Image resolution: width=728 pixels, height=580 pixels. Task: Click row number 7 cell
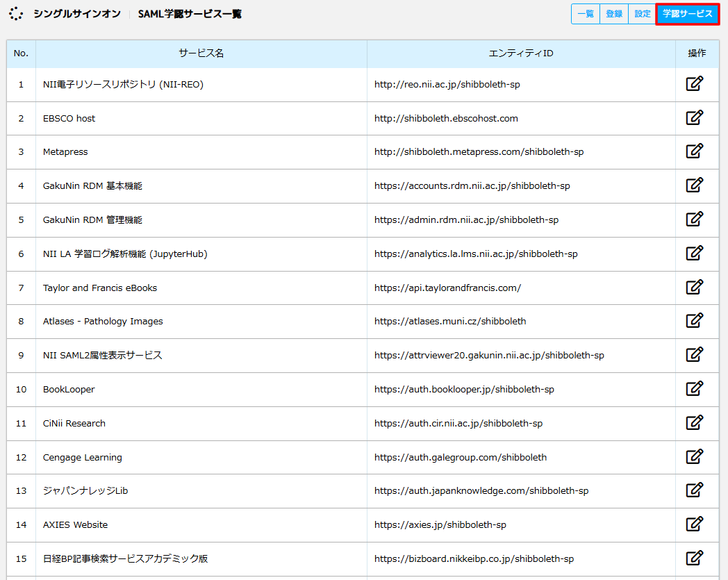21,288
